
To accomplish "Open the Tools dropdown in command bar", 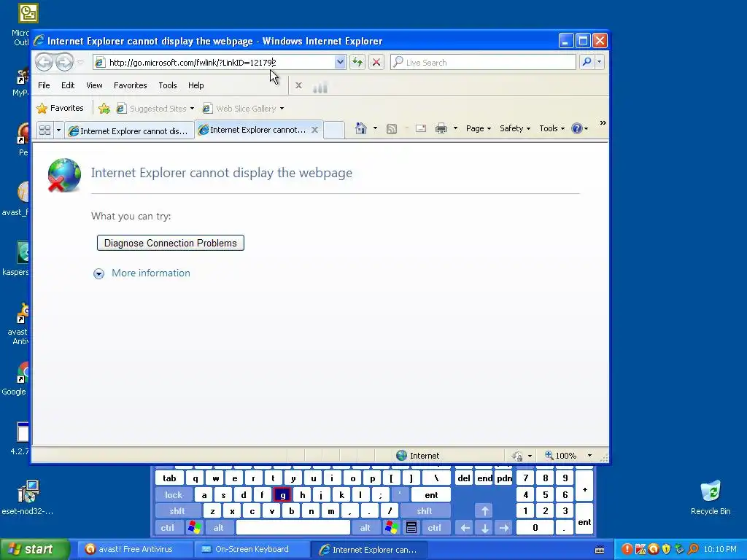I will point(551,128).
